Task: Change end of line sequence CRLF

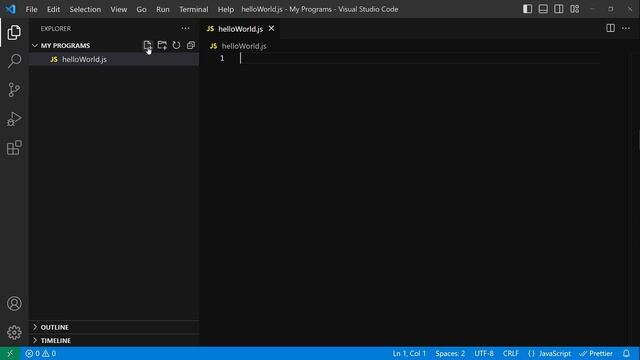Action: tap(511, 353)
